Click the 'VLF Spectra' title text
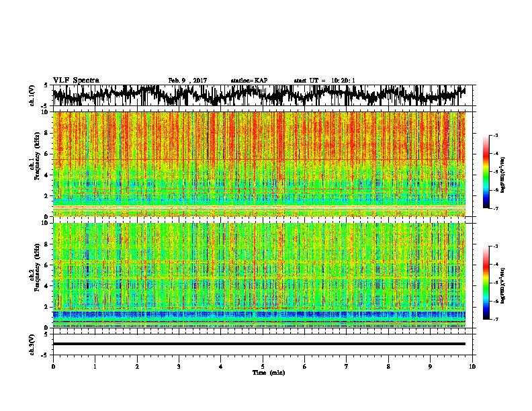The image size is (532, 411). [x=76, y=81]
